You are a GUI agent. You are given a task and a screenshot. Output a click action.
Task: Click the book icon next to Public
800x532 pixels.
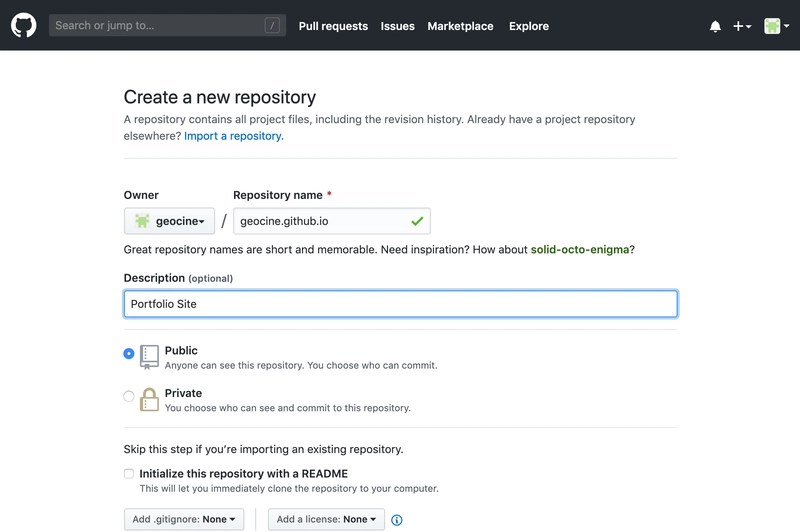149,357
